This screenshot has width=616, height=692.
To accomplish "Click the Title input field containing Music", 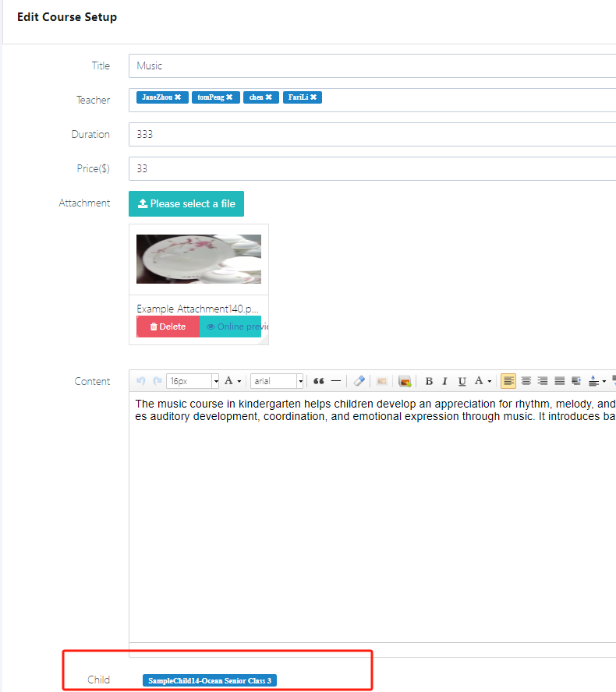I will [x=372, y=66].
